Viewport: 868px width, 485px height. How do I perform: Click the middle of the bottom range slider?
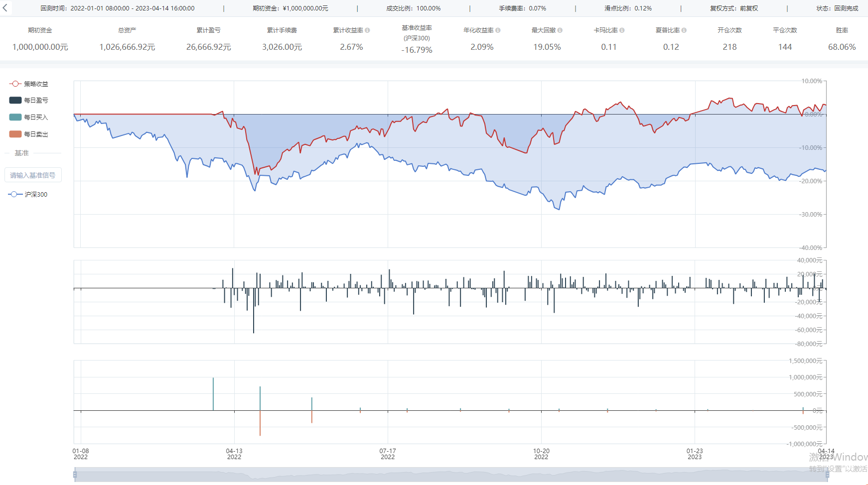(451, 475)
